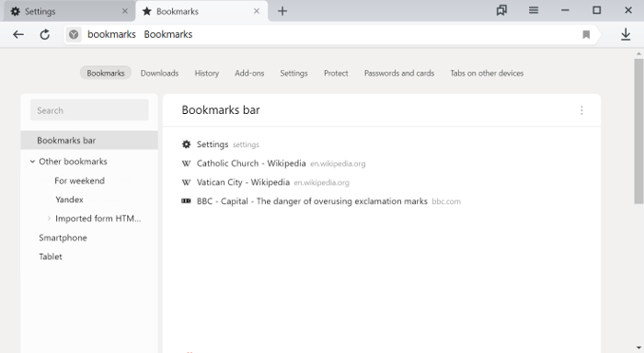Open the History section tab
Viewport: 644px width, 353px height.
point(207,73)
